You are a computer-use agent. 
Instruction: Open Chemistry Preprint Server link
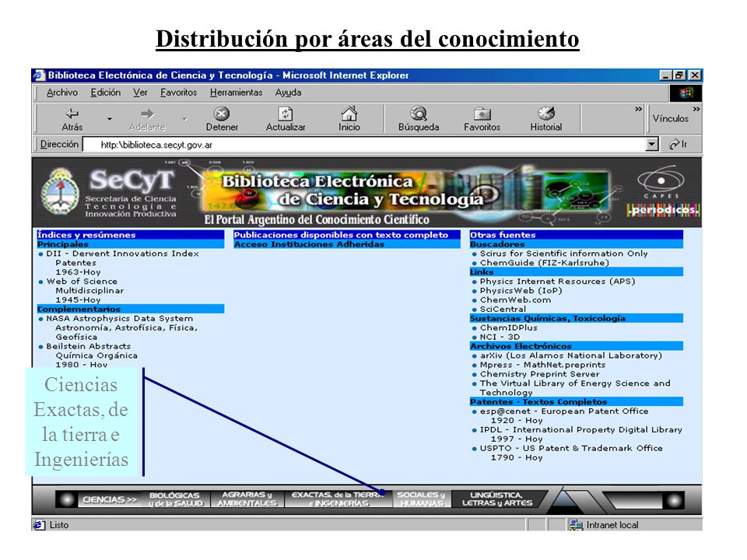click(x=539, y=374)
